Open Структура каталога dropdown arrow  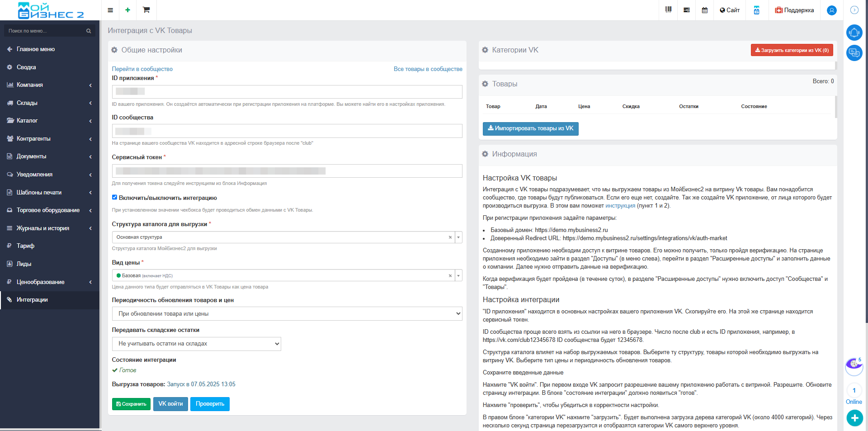(458, 237)
